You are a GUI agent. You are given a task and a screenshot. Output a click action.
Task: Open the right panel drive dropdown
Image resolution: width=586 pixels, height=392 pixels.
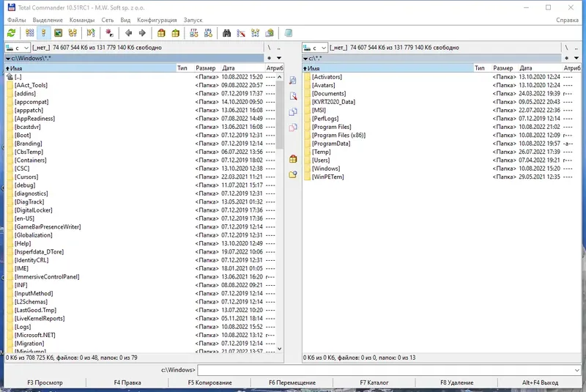pyautogui.click(x=315, y=48)
